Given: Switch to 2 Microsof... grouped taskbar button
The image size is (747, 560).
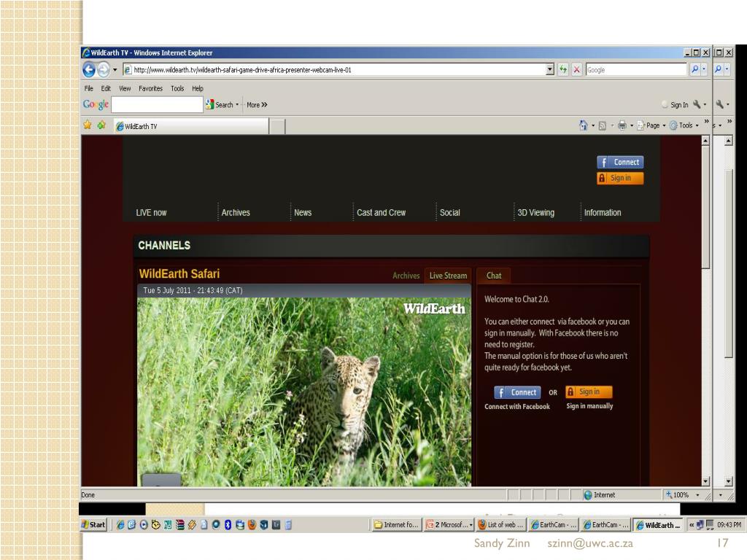Looking at the screenshot, I should [449, 525].
